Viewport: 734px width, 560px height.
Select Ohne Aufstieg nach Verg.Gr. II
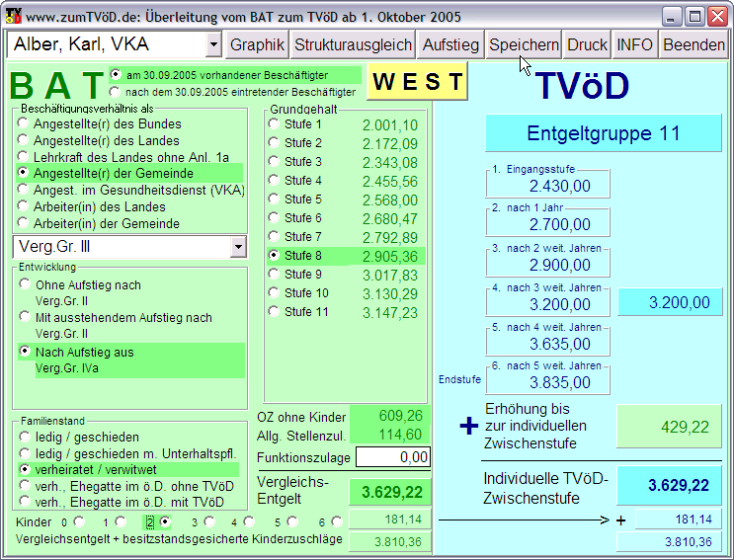[x=24, y=285]
